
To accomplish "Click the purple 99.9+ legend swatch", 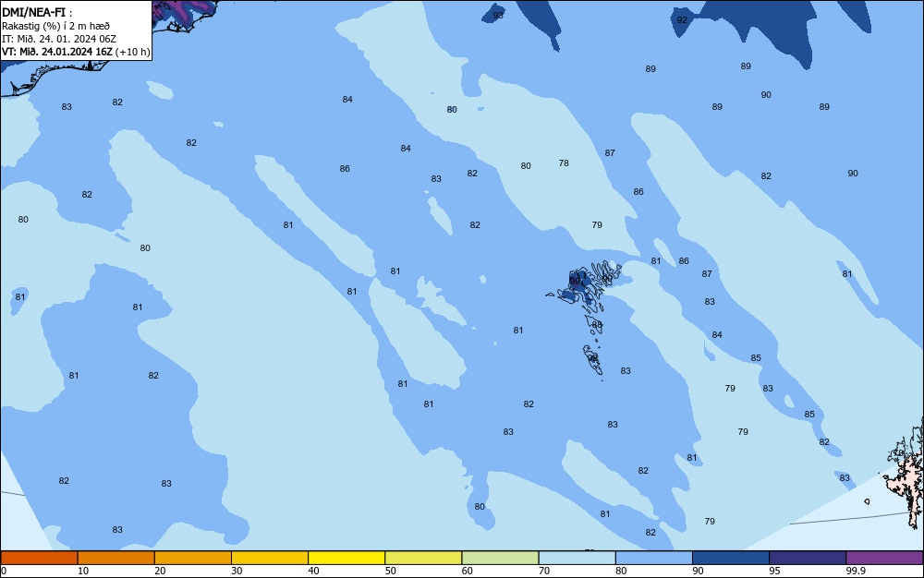I will (x=884, y=558).
